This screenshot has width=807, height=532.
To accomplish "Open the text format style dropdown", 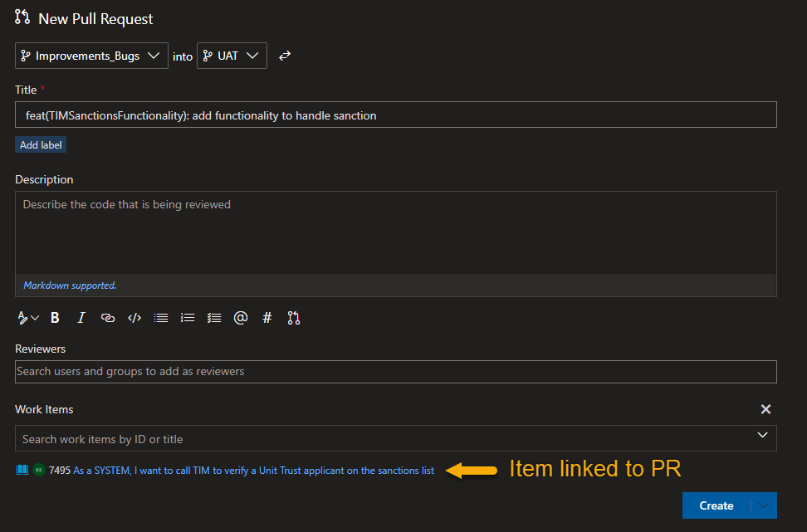I will tap(28, 317).
